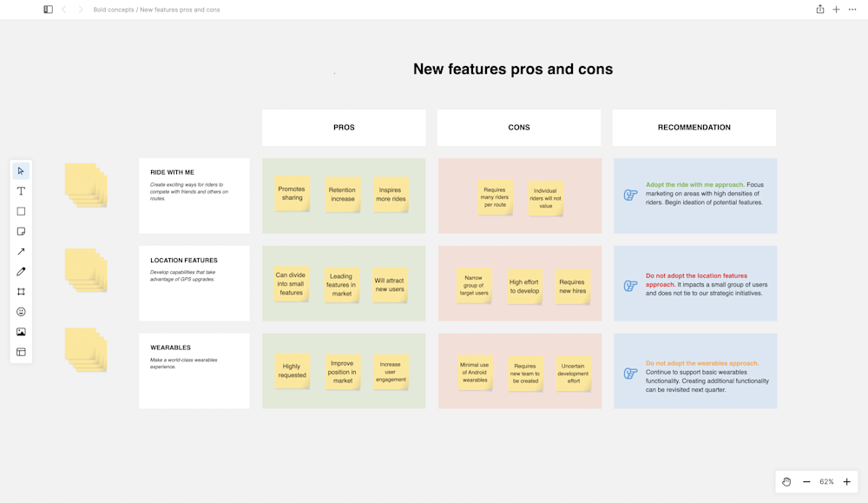Navigate to the Bold concepts breadcrumb
The width and height of the screenshot is (868, 503).
pyautogui.click(x=115, y=10)
